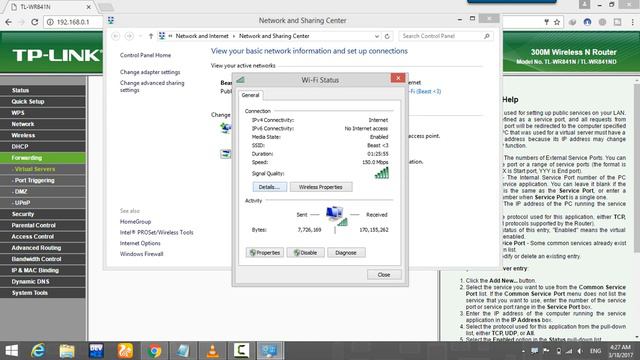Open router Status menu item

[x=43, y=90]
